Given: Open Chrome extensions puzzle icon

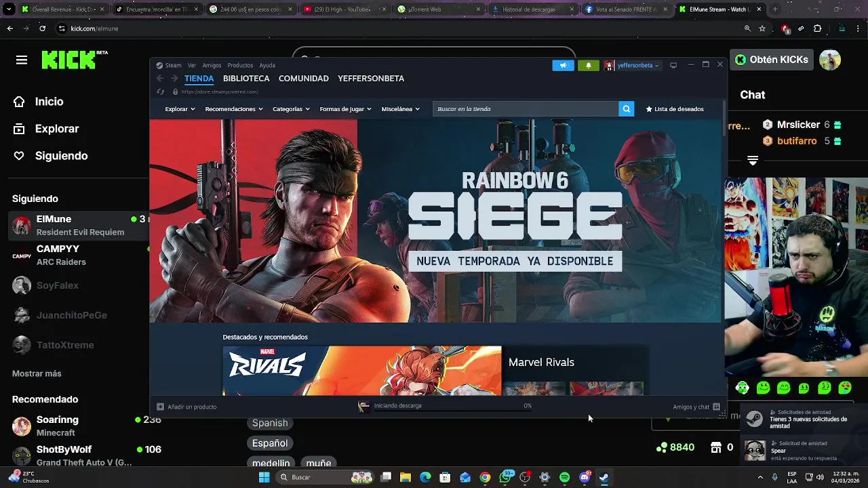Looking at the screenshot, I should click(x=817, y=28).
